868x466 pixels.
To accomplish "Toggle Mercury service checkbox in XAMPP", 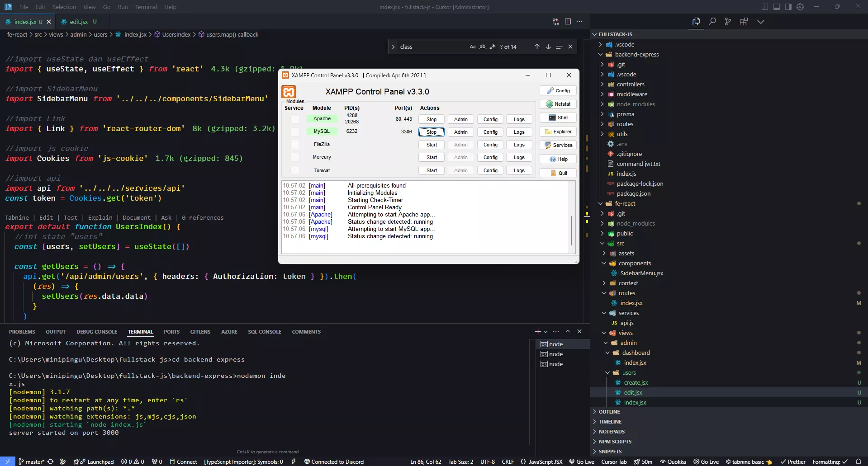I will [295, 157].
